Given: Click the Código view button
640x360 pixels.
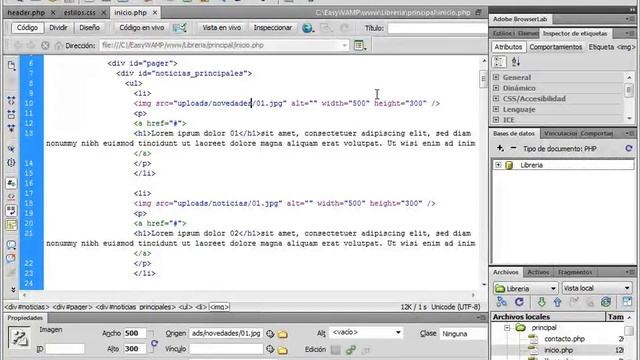Looking at the screenshot, I should pos(27,27).
